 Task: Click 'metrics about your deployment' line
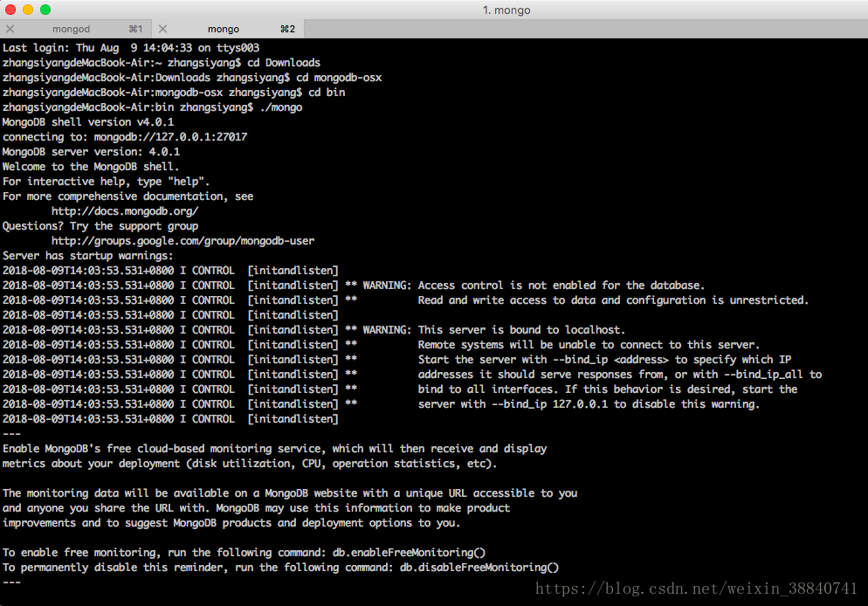point(250,463)
